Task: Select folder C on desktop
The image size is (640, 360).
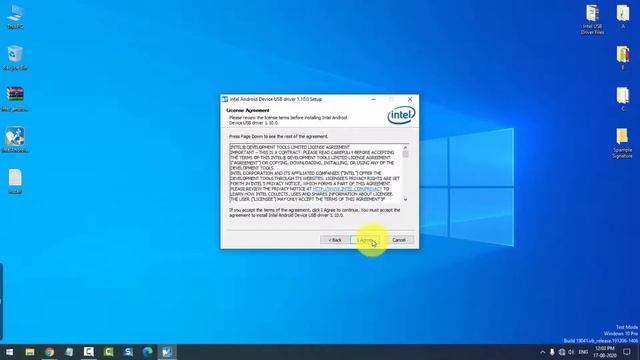Action: [x=623, y=99]
